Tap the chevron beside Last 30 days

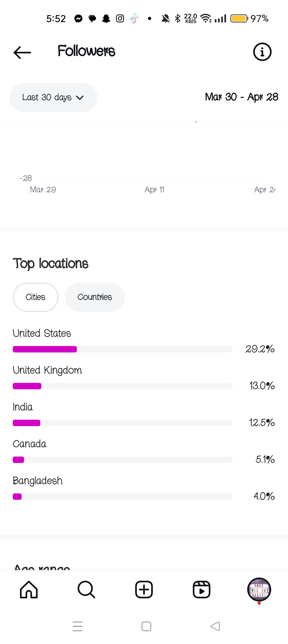coord(80,98)
